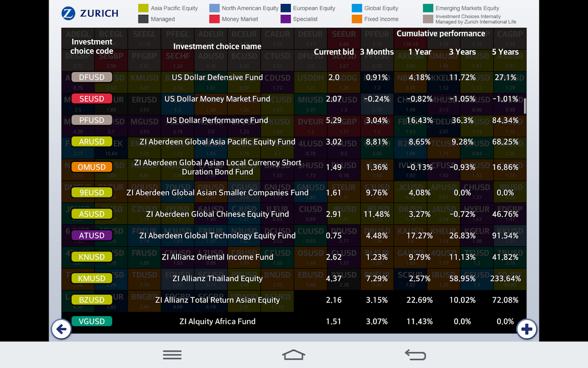Viewport: 588px width, 368px height.
Task: Open the ARUSD fund code badge
Action: [x=92, y=141]
